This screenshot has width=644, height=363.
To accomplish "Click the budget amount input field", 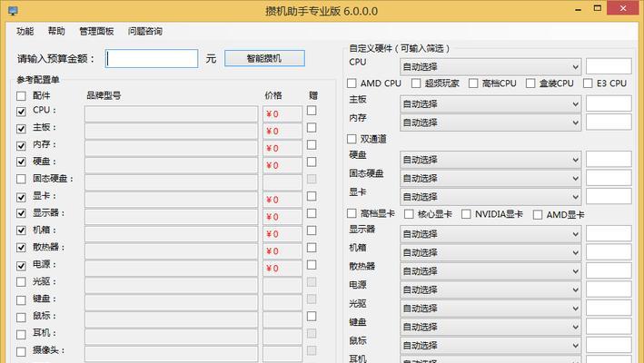I will [x=152, y=59].
